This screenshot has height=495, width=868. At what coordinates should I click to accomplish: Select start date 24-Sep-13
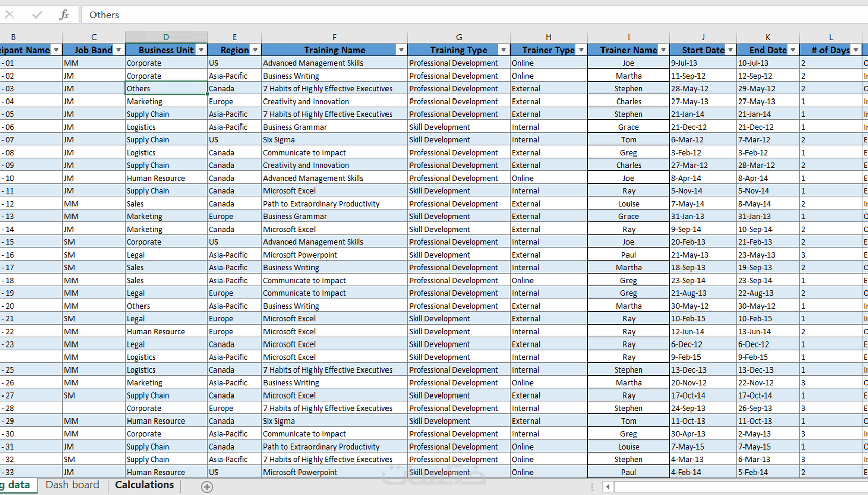tap(703, 408)
